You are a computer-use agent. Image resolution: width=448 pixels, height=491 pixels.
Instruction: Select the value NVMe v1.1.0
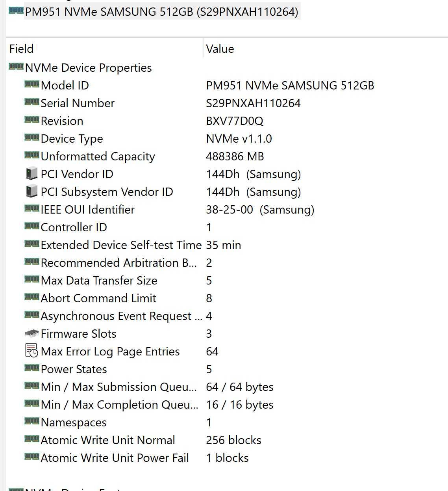[239, 139]
